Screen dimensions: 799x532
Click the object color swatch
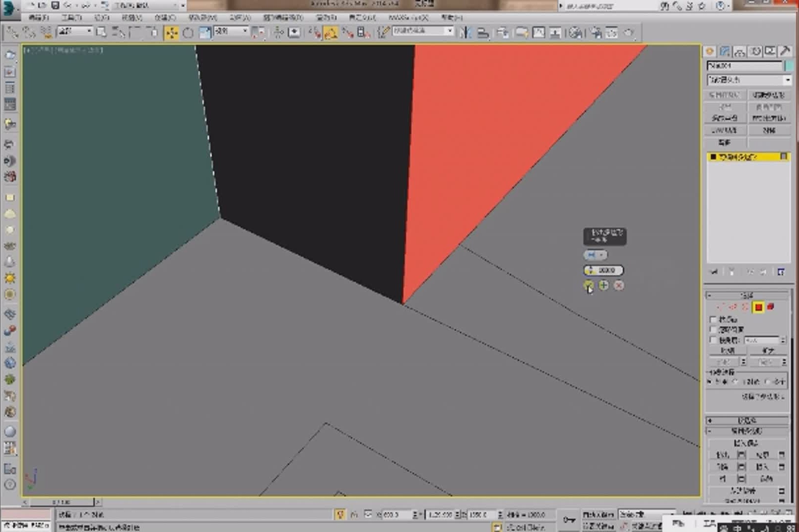(788, 66)
